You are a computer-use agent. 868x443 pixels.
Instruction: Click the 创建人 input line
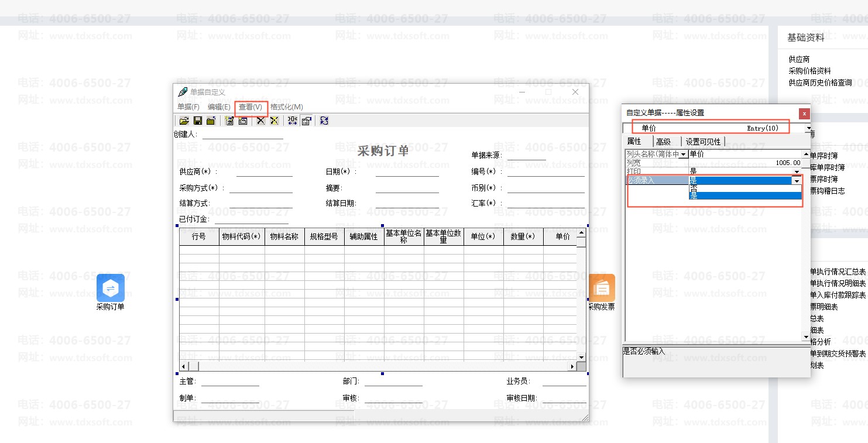pyautogui.click(x=242, y=135)
